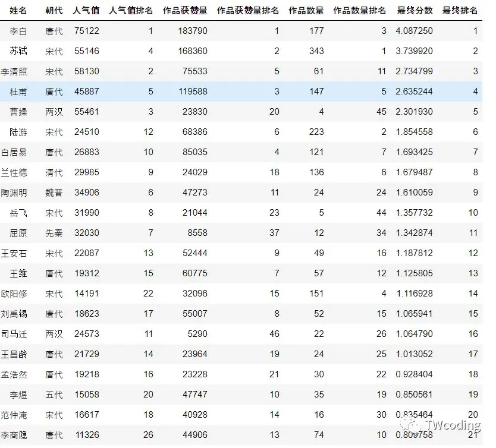Image resolution: width=496 pixels, height=448 pixels.
Task: Click final score 0.928404
Action: click(414, 375)
